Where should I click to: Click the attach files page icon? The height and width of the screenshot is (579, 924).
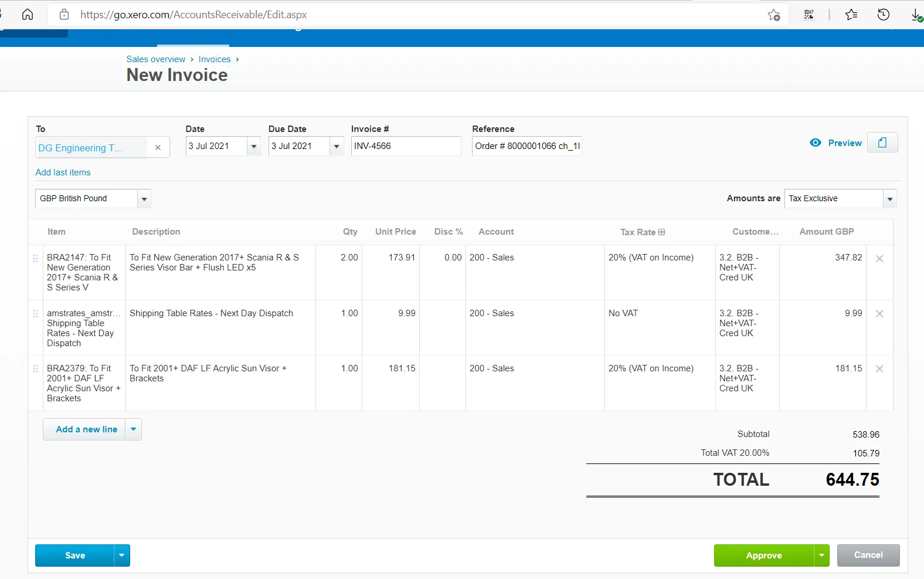pos(882,143)
